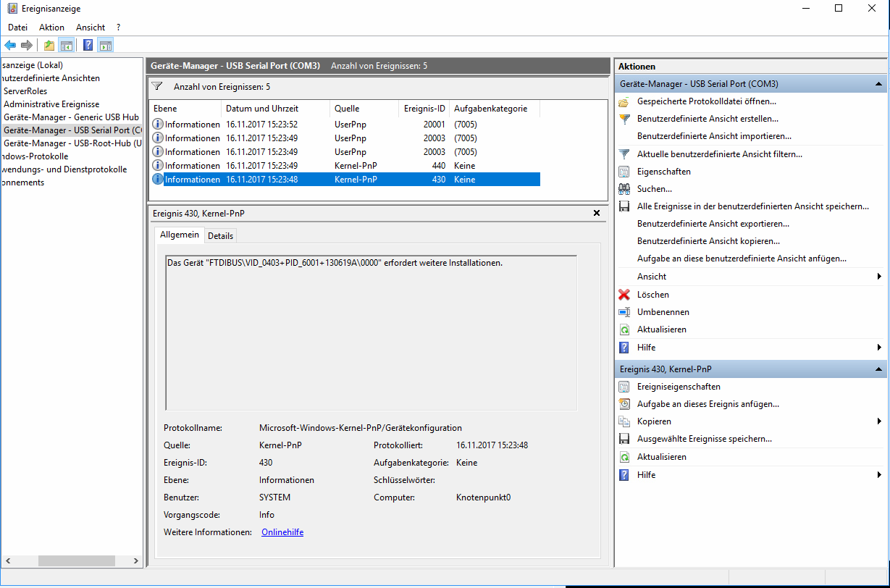Sort by the Ereignis-ID column header

coord(424,109)
